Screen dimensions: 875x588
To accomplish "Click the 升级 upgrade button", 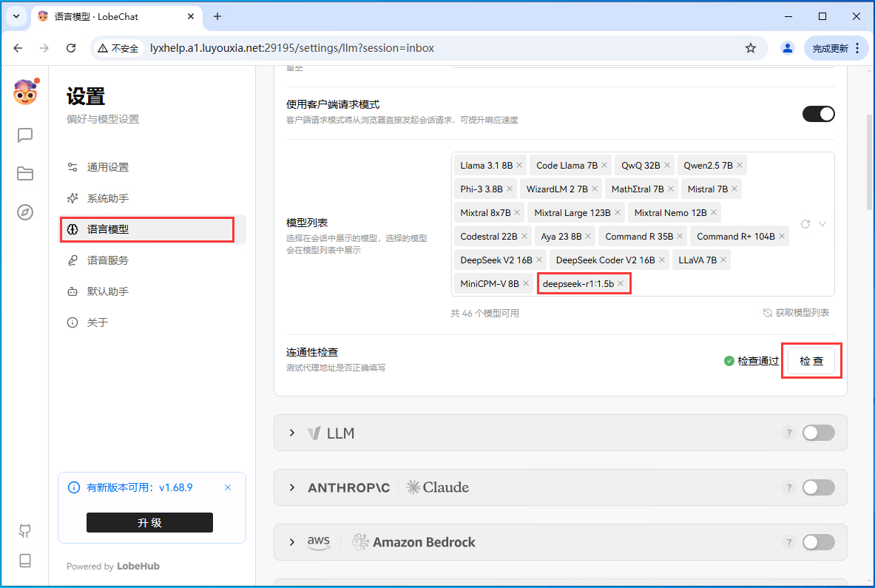I will click(x=149, y=523).
